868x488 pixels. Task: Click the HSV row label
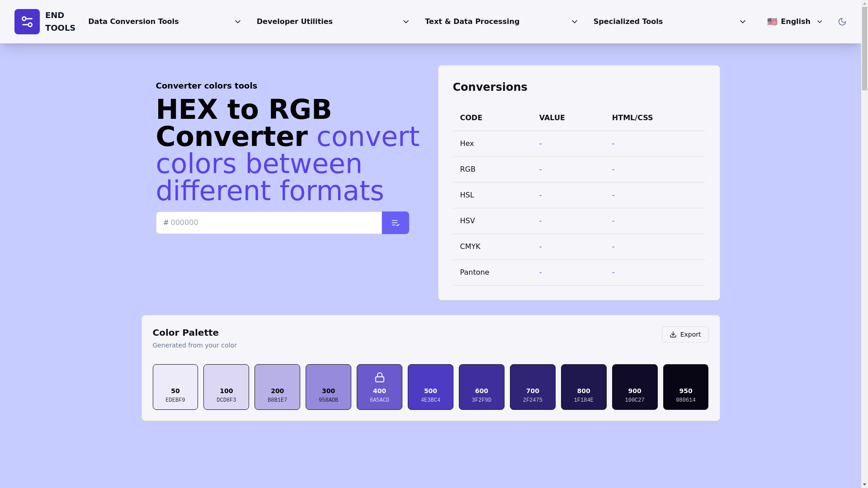point(467,221)
